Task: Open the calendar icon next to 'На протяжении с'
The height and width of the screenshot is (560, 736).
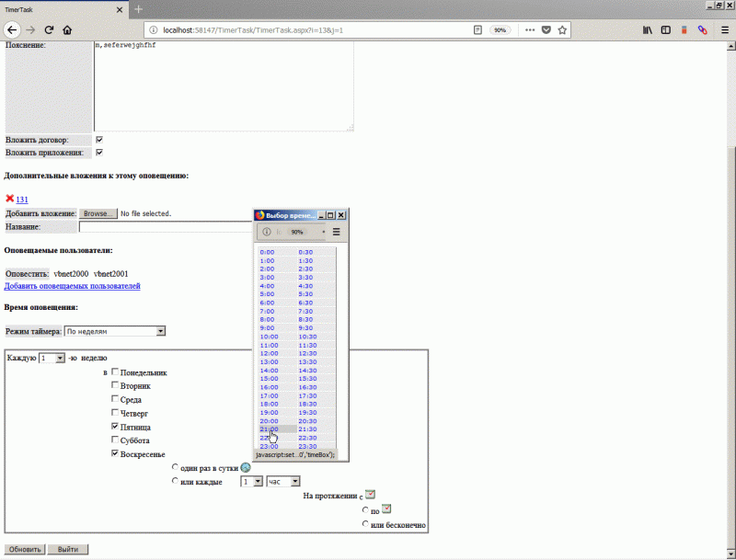Action: coord(370,494)
